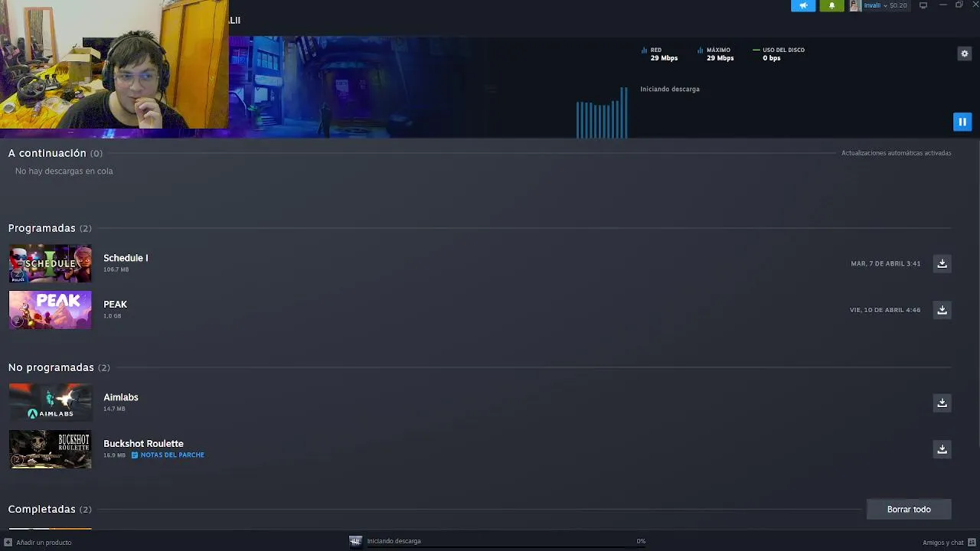Click the PEAK title text
The height and width of the screenshot is (551, 980).
pos(115,304)
